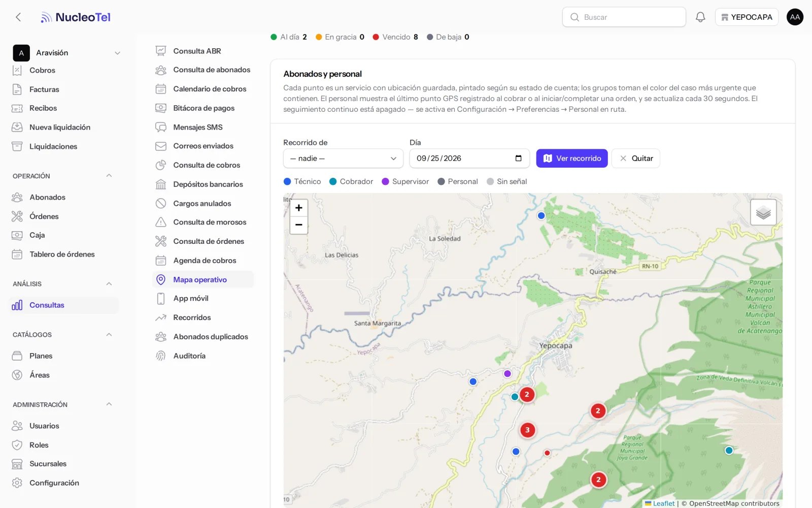Click the Configuración gear icon
812x508 pixels.
17,483
